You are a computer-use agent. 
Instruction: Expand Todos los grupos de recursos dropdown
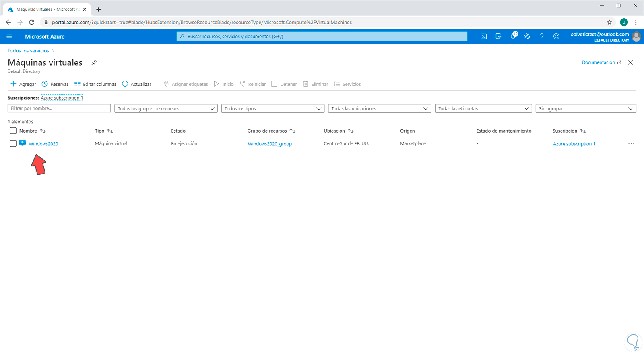pyautogui.click(x=166, y=108)
